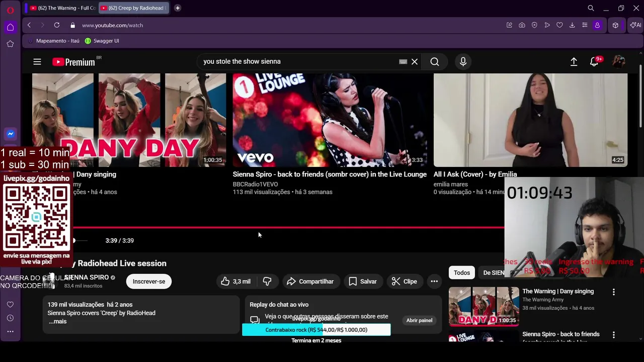Dislike the Creep video
The width and height of the screenshot is (644, 362).
[267, 282]
